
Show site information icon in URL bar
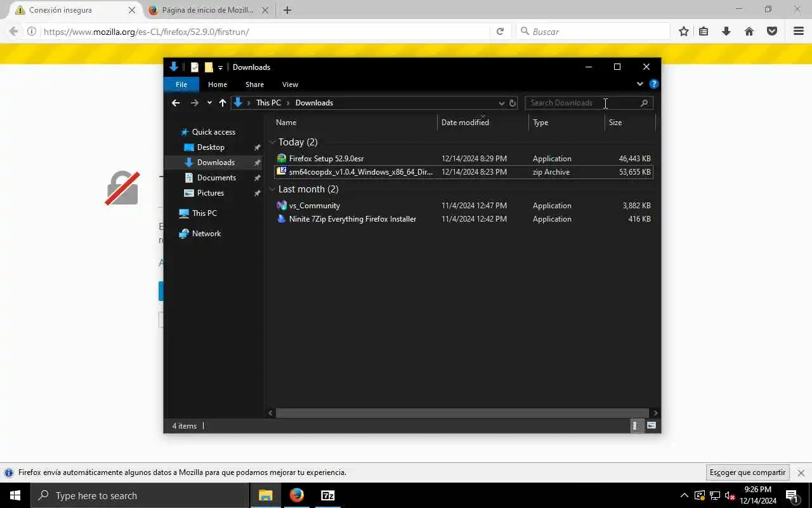(32, 31)
